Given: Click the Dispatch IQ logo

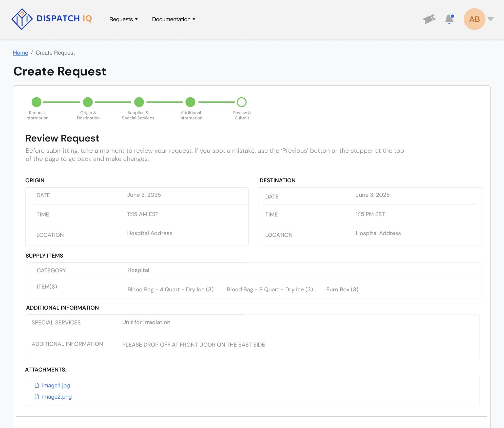Looking at the screenshot, I should (52, 19).
